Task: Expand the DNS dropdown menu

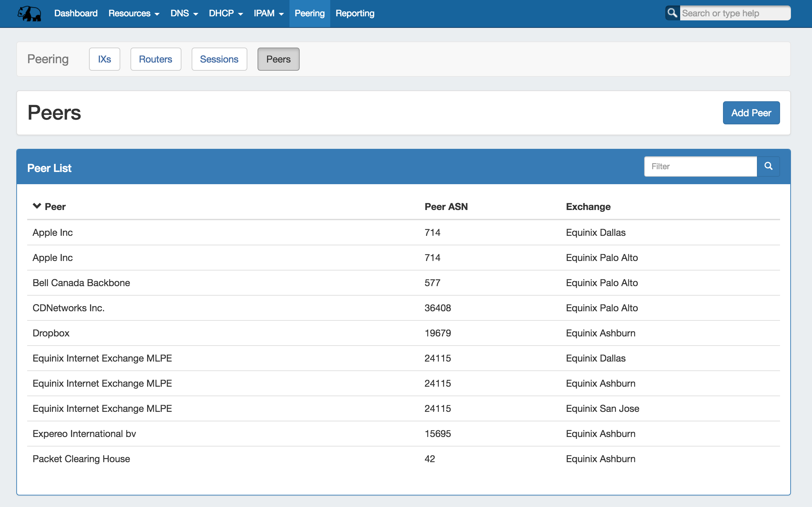Action: 184,14
